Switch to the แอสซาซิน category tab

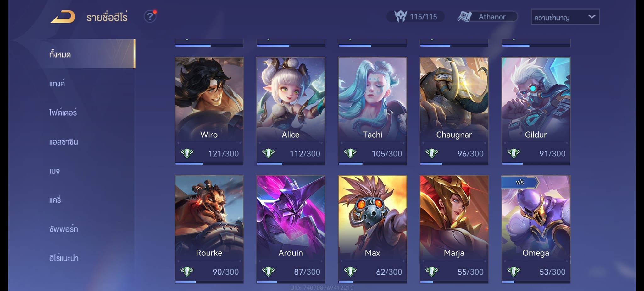click(x=64, y=142)
